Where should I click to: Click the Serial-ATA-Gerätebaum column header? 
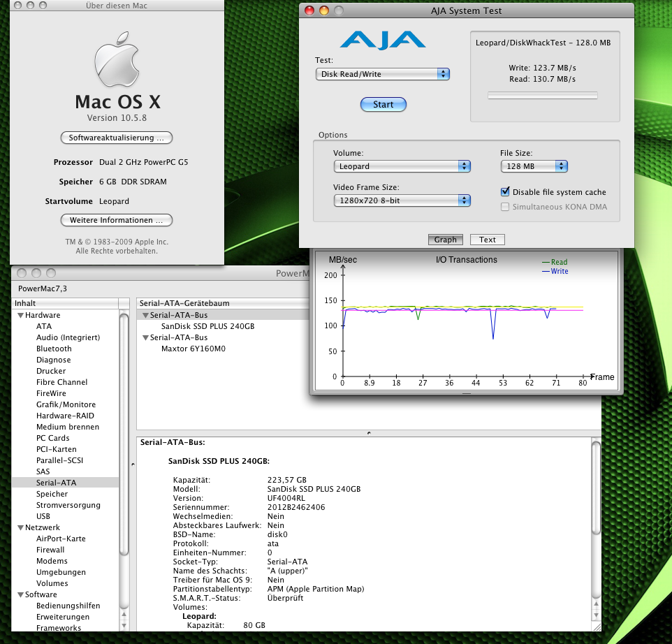223,303
